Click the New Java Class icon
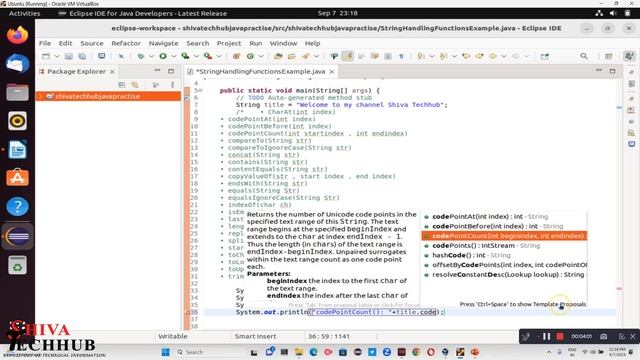Viewport: 640px width, 360px height. (x=250, y=56)
